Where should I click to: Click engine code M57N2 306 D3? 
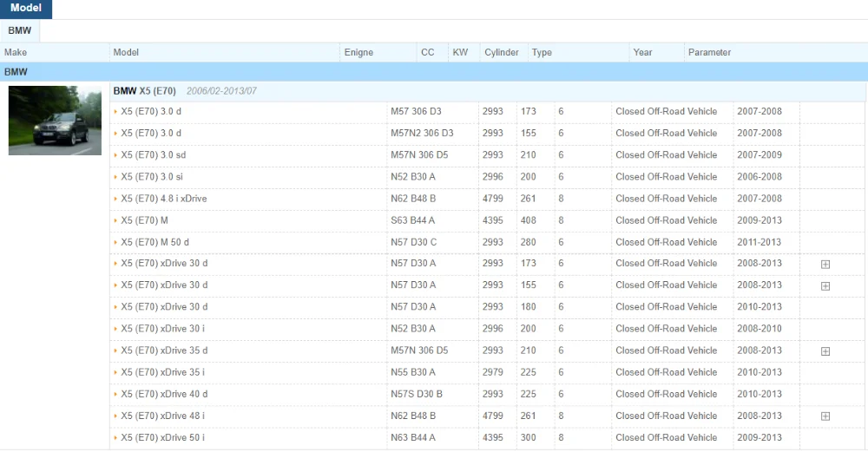click(422, 133)
